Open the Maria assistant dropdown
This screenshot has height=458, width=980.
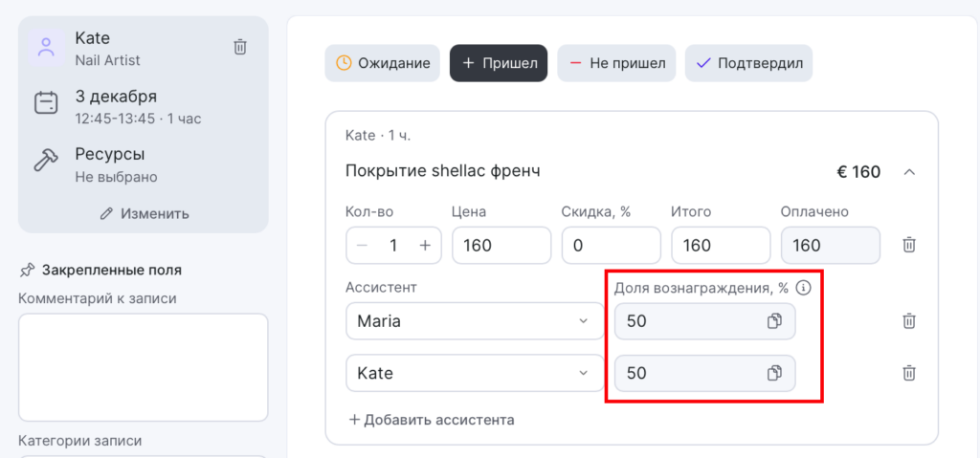coord(469,321)
